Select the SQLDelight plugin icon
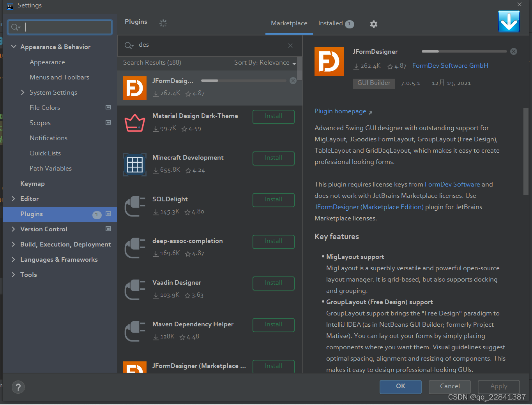The height and width of the screenshot is (405, 532). click(x=134, y=206)
